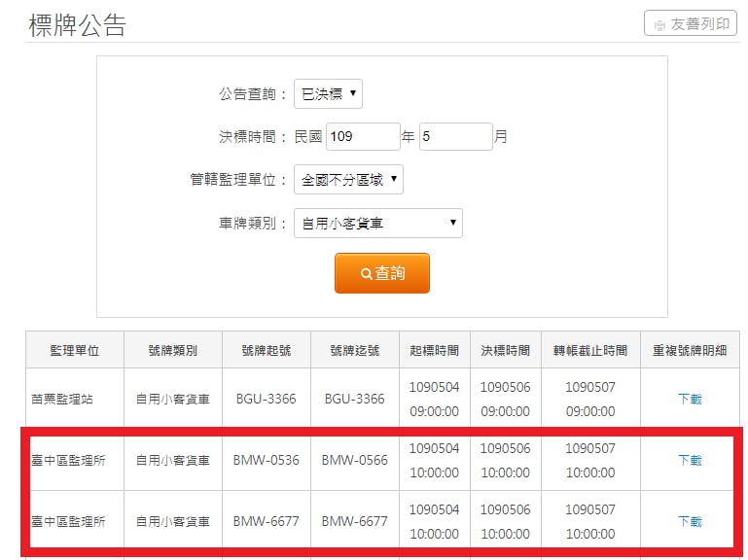Select the 苗栗監理站 cell
748x560 pixels.
coord(61,399)
